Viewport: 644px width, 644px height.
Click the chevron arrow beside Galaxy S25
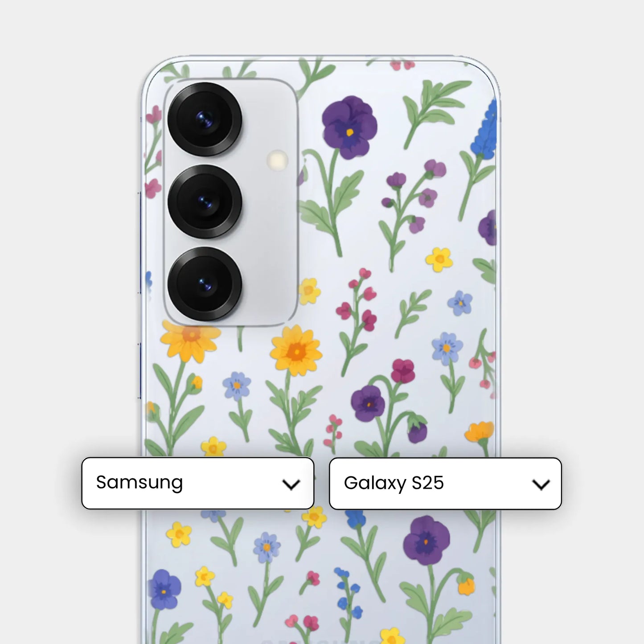[x=541, y=485]
